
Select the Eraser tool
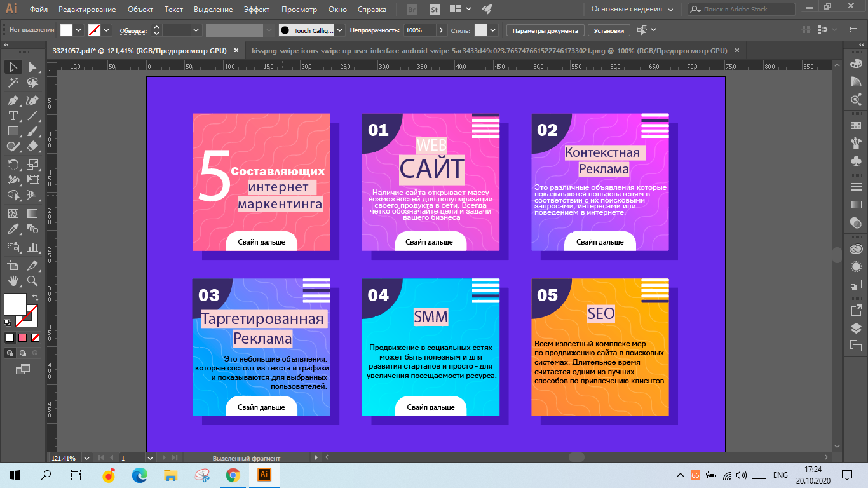(32, 146)
